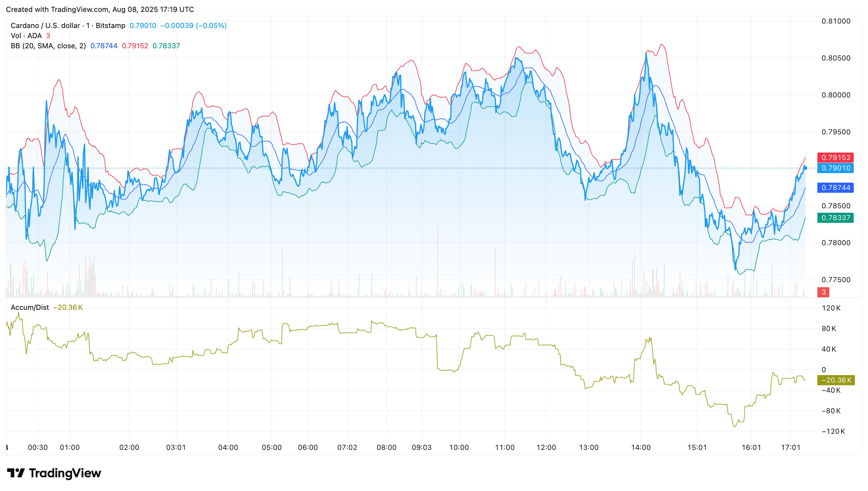The image size is (868, 491).
Task: Click the BB upper value 0.79152 in legend
Action: tap(135, 46)
